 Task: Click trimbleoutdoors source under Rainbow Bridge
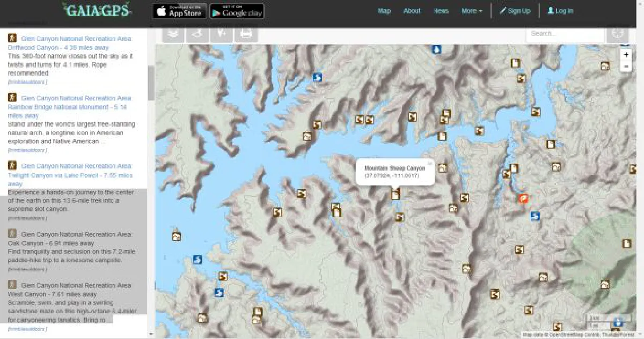28,150
